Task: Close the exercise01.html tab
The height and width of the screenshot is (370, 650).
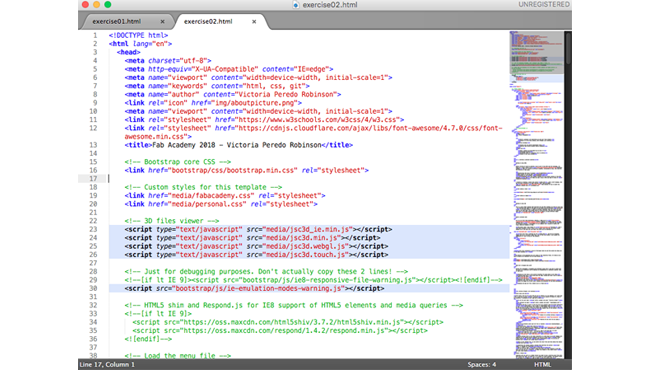Action: point(162,22)
